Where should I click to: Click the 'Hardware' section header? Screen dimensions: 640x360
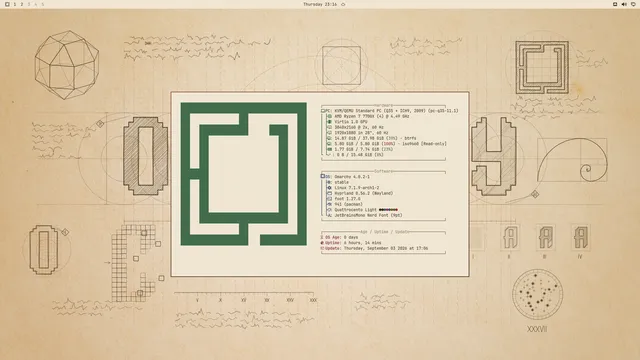point(383,105)
